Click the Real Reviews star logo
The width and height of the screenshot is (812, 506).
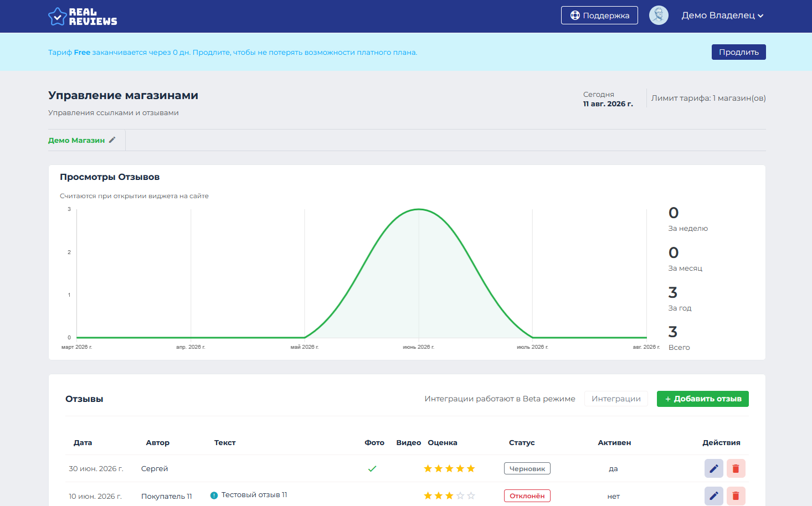(58, 17)
